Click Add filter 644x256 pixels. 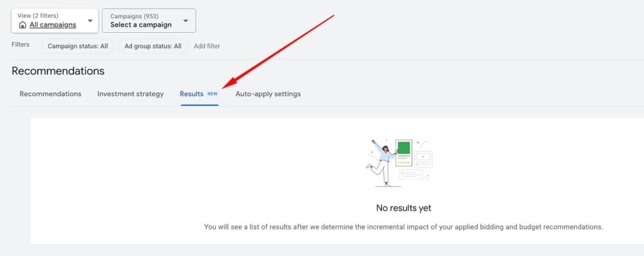[x=207, y=46]
